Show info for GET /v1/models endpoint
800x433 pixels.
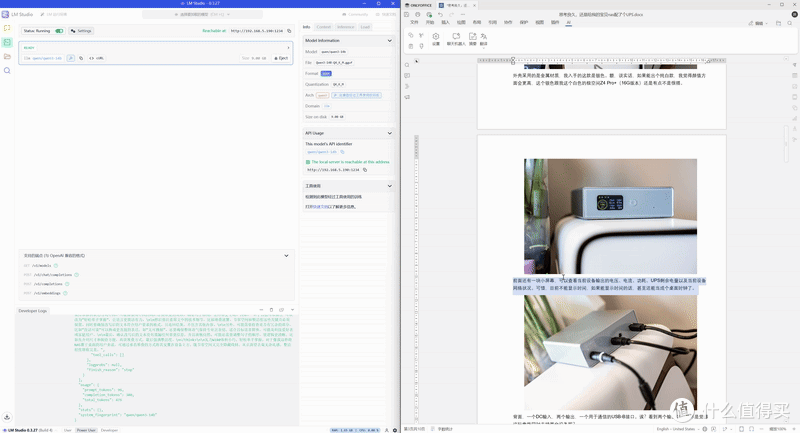56,266
